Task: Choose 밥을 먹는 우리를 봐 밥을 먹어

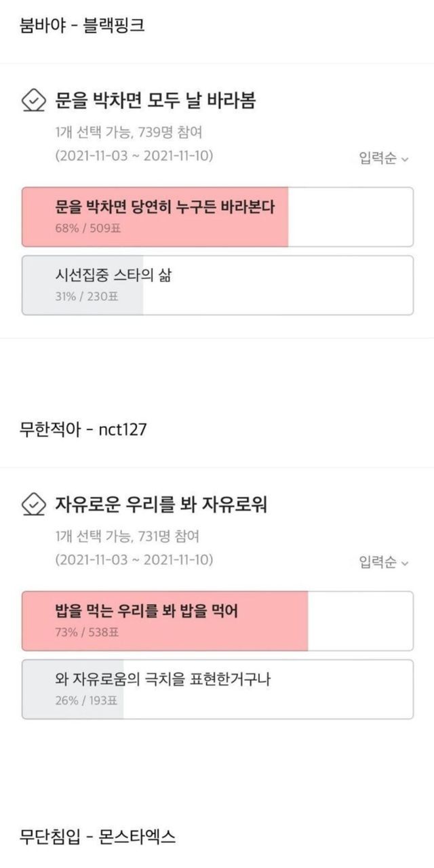Action: [x=217, y=620]
